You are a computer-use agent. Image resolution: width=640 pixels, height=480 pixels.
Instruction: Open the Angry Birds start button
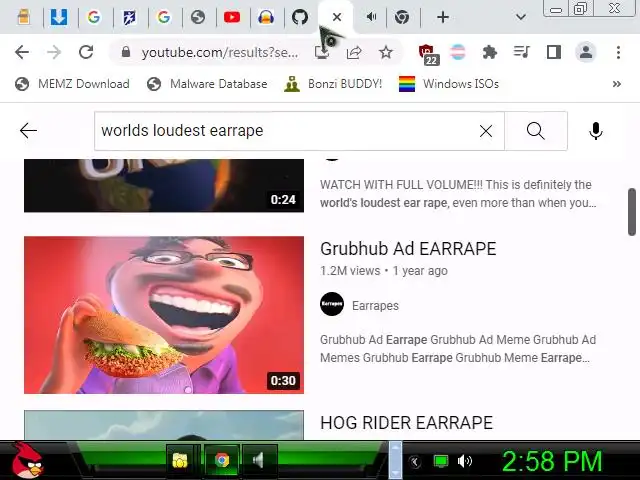click(x=27, y=460)
